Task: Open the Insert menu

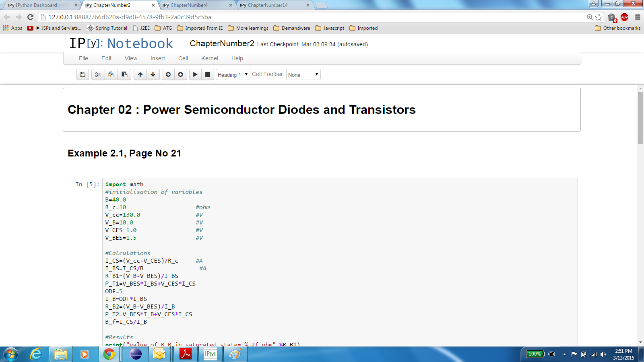Action: click(x=158, y=58)
